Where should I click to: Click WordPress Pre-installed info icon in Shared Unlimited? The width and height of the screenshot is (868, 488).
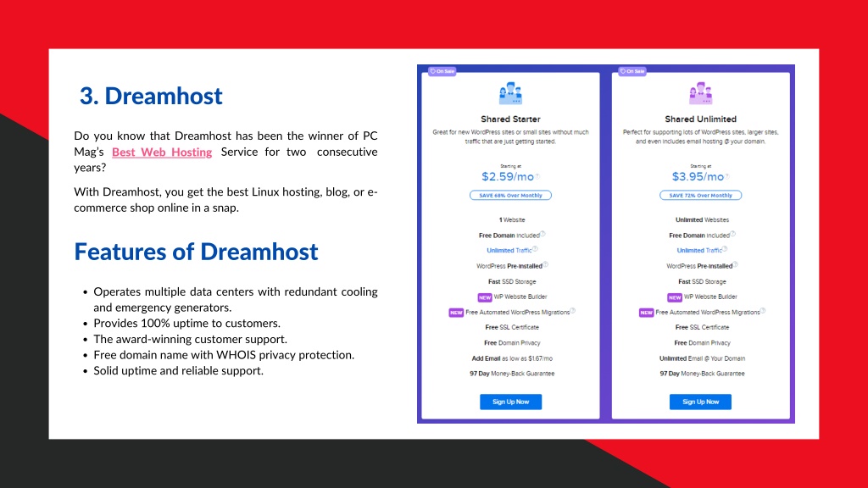(735, 264)
